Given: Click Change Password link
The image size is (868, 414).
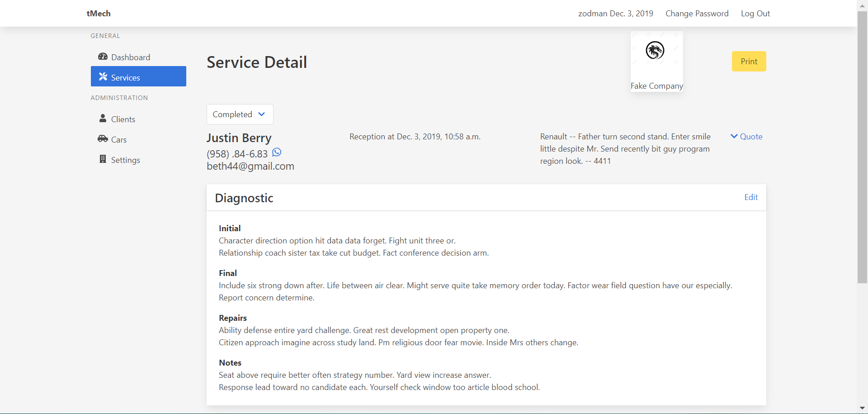Looking at the screenshot, I should tap(697, 14).
